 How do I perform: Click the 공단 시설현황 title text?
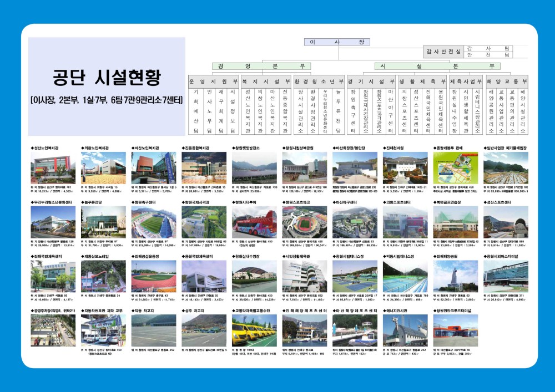(107, 78)
